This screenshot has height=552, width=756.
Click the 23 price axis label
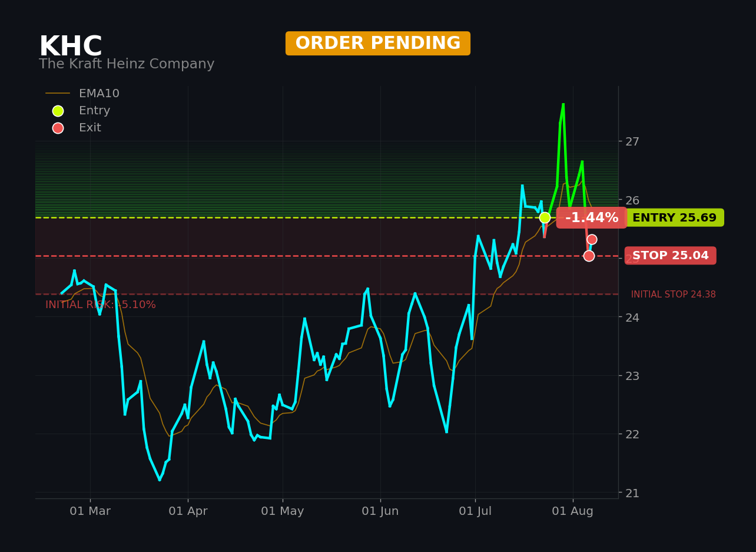632,375
